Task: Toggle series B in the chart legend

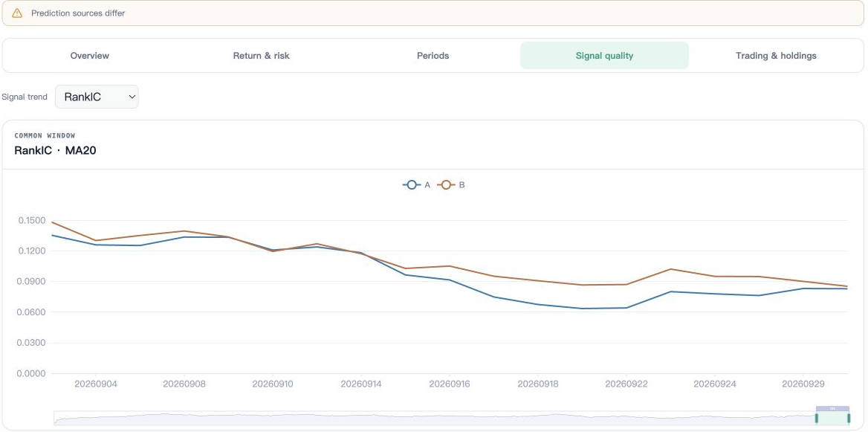Action: pos(451,185)
